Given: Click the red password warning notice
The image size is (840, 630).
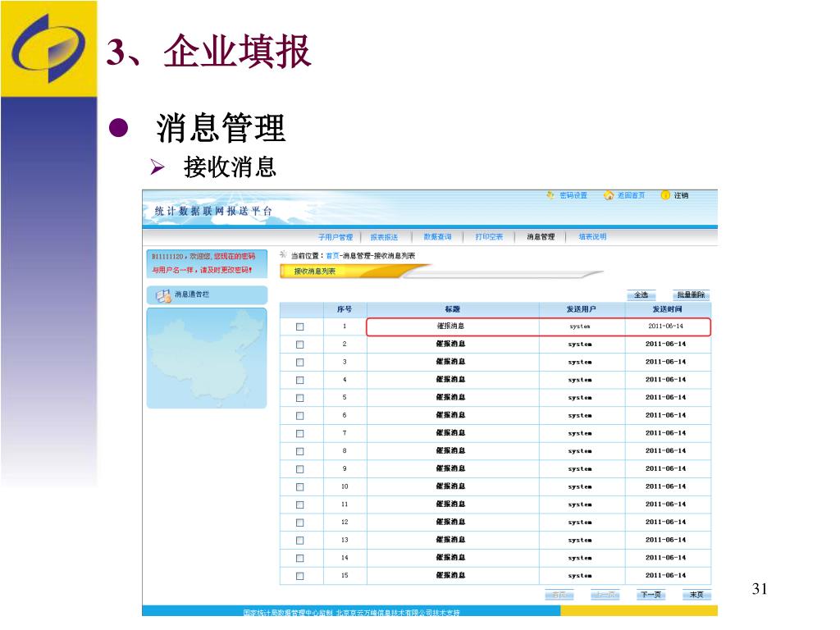Looking at the screenshot, I should [x=207, y=263].
